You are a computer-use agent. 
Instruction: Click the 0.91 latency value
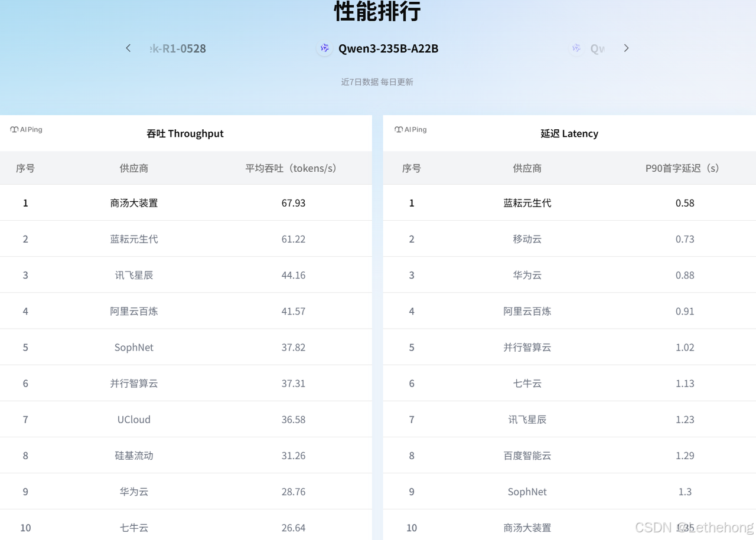click(685, 311)
